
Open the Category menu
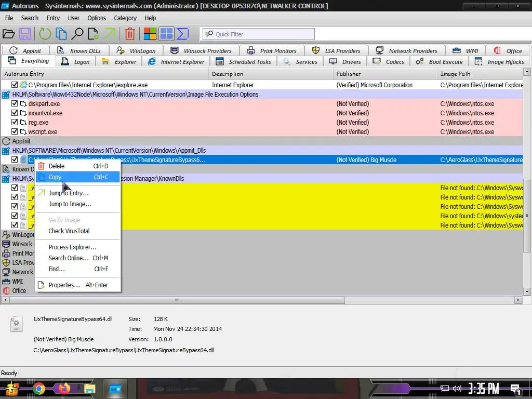(x=125, y=18)
